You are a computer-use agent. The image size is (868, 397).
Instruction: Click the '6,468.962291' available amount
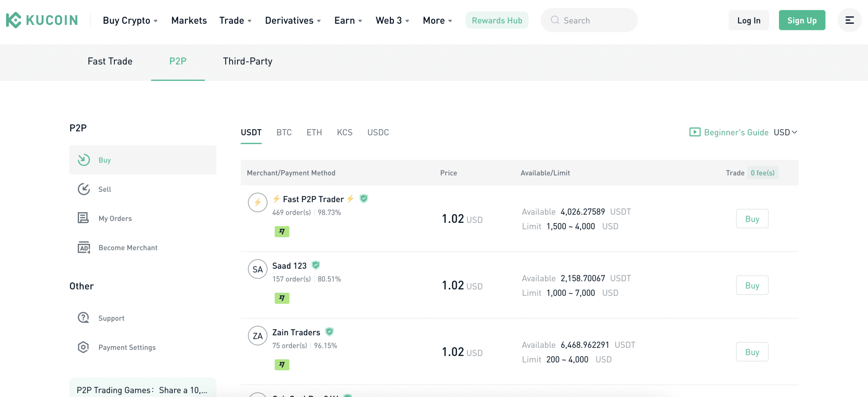tap(585, 345)
